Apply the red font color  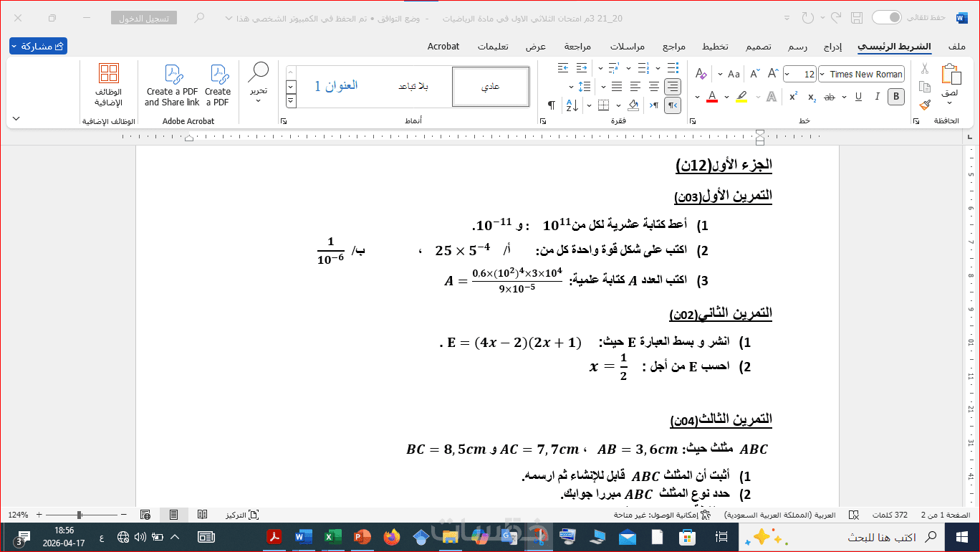711,97
